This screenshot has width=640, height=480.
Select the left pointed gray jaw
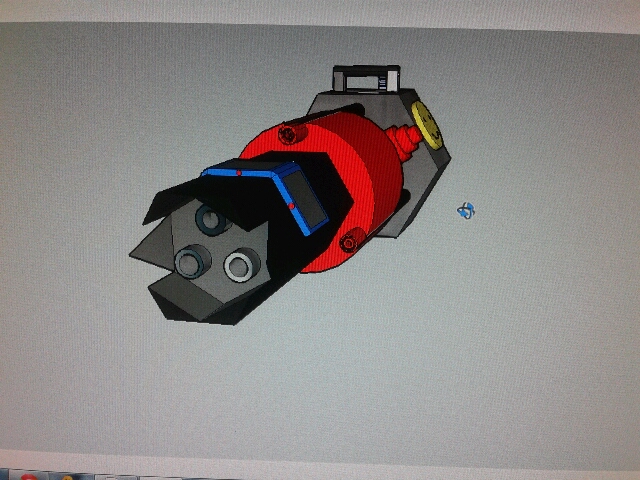pos(153,243)
